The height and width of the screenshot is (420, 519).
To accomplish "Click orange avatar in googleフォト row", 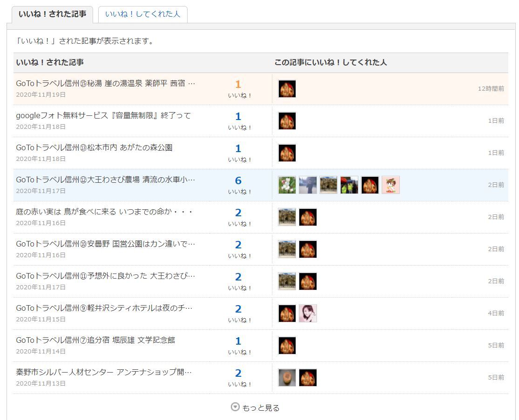I will point(287,121).
